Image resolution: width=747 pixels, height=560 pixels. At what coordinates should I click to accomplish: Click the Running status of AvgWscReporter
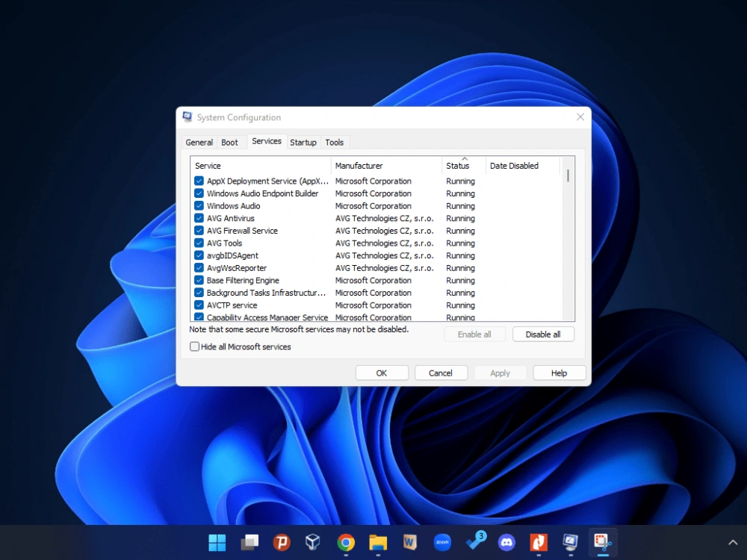tap(460, 267)
